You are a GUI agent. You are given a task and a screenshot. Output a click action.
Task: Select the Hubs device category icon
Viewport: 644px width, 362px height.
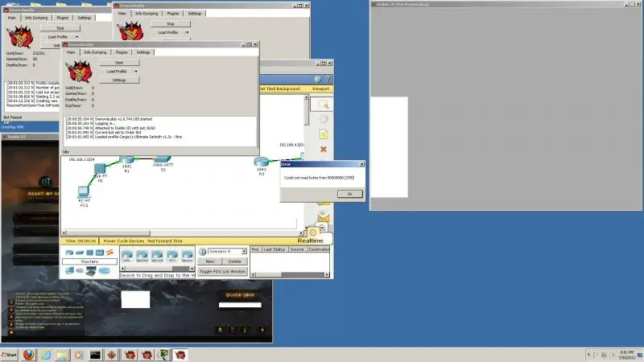coord(89,253)
